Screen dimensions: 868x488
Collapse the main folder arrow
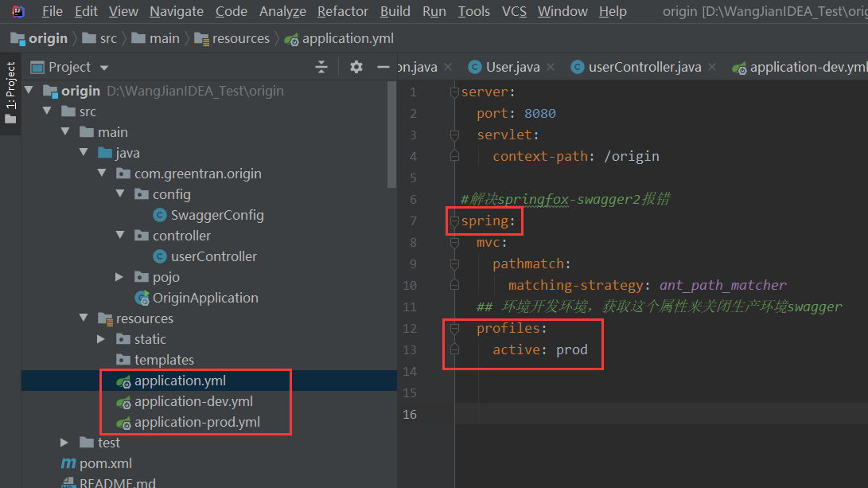click(x=66, y=132)
